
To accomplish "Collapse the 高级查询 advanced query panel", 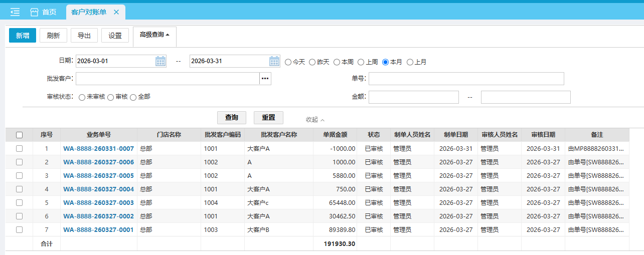I will coord(154,35).
